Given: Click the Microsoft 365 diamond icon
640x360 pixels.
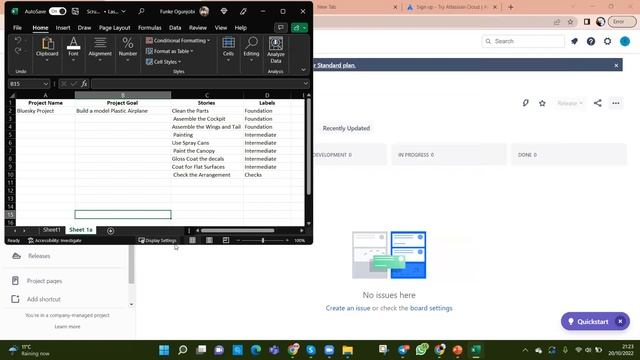Looking at the screenshot, I should pyautogui.click(x=224, y=11).
